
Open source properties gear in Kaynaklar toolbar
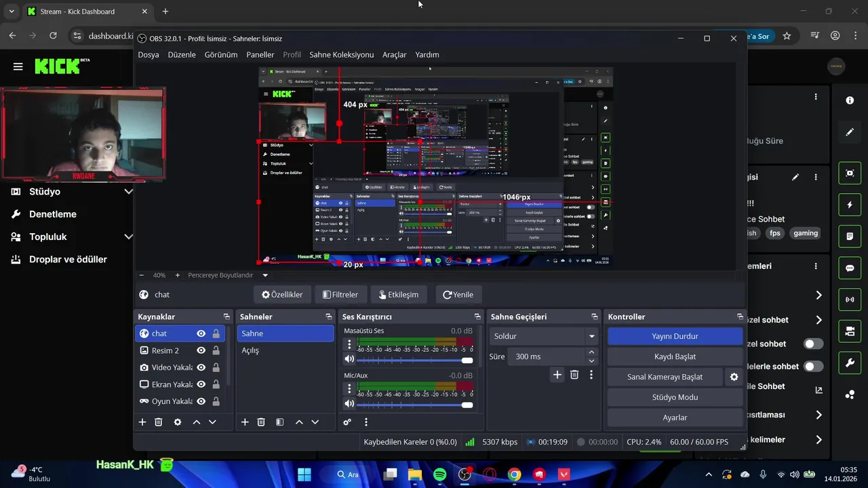tap(178, 422)
